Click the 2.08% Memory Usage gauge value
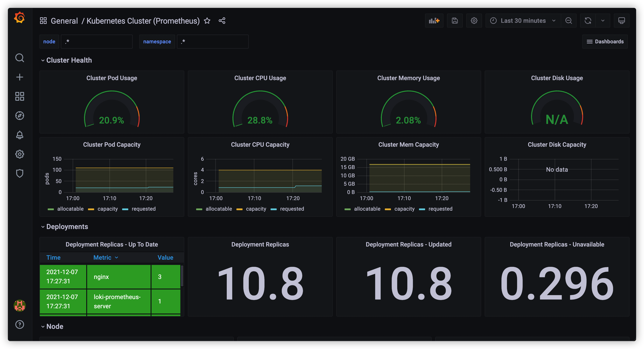The width and height of the screenshot is (644, 349). click(408, 120)
